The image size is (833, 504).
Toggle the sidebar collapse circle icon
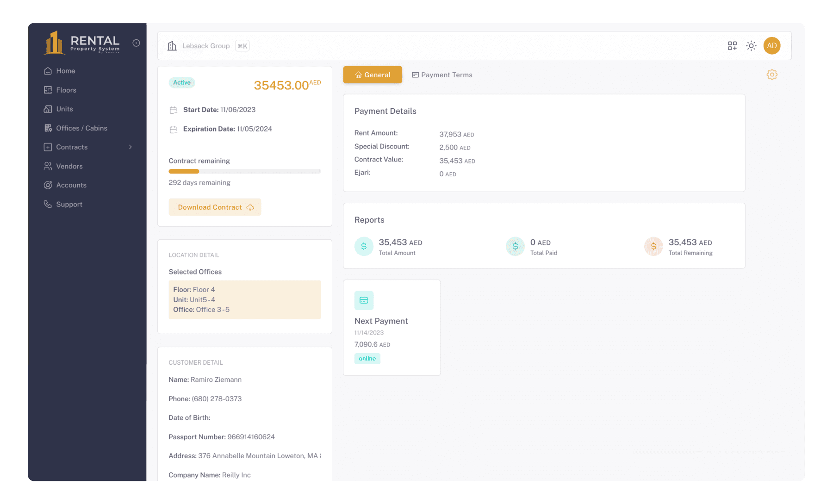pyautogui.click(x=136, y=43)
